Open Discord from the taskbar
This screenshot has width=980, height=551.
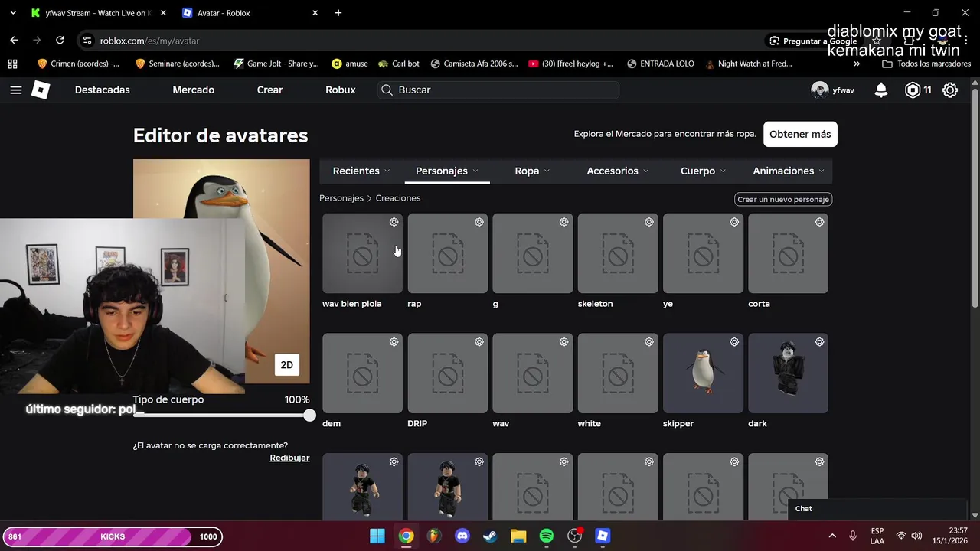coord(462,536)
